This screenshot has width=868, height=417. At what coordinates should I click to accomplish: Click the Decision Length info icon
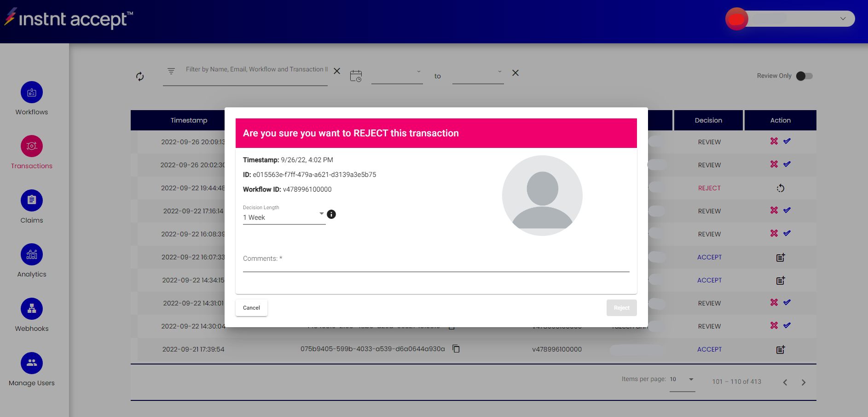click(x=331, y=214)
